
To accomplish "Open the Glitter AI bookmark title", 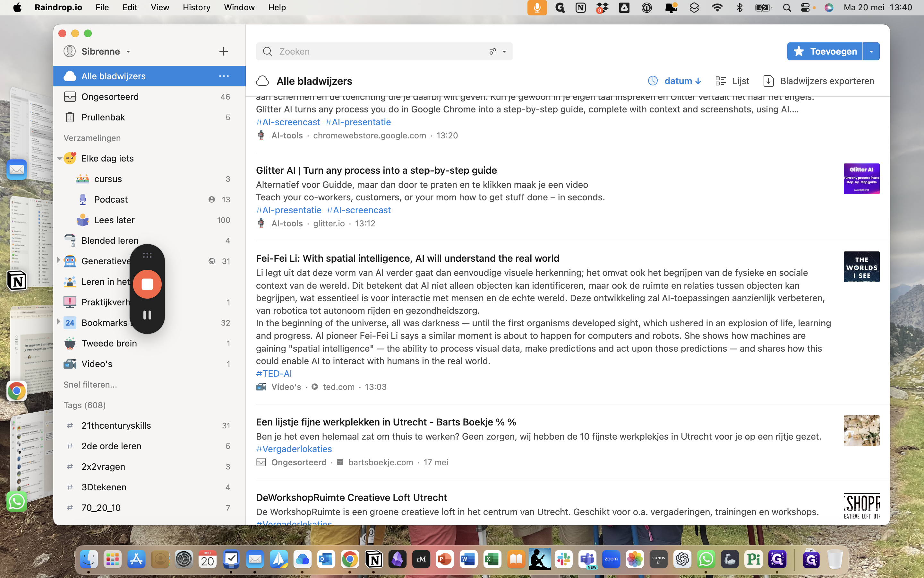I will (376, 170).
